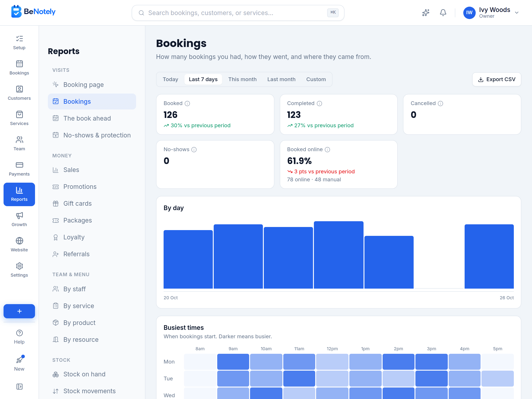Image resolution: width=532 pixels, height=399 pixels.
Task: Open No-shows & protection report
Action: [92, 135]
